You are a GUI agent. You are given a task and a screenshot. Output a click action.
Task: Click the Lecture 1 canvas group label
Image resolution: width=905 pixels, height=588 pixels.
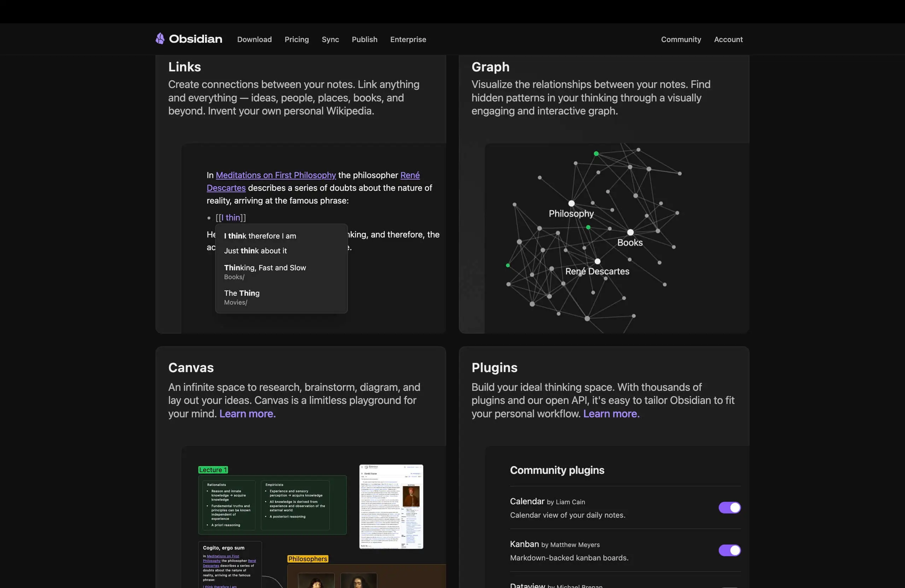tap(213, 470)
